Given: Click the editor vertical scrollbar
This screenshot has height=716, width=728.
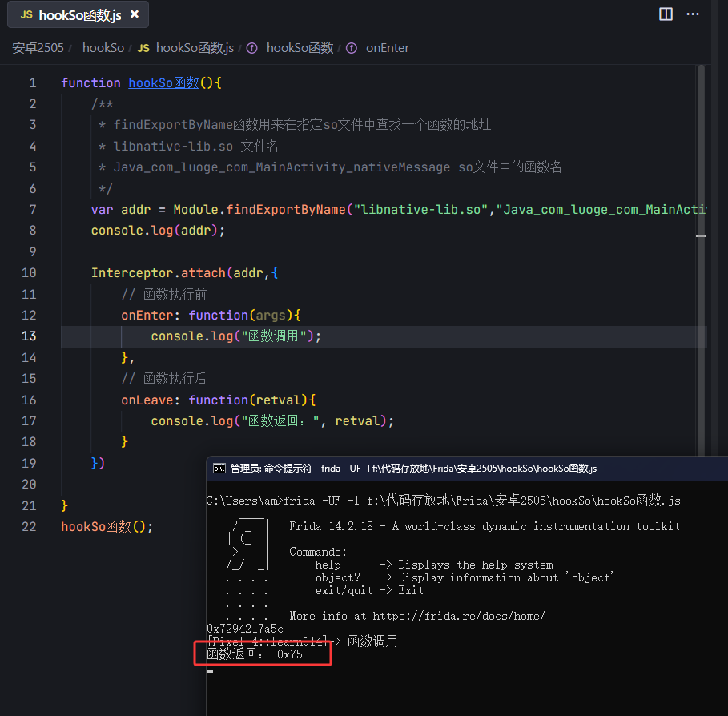Looking at the screenshot, I should 701,260.
